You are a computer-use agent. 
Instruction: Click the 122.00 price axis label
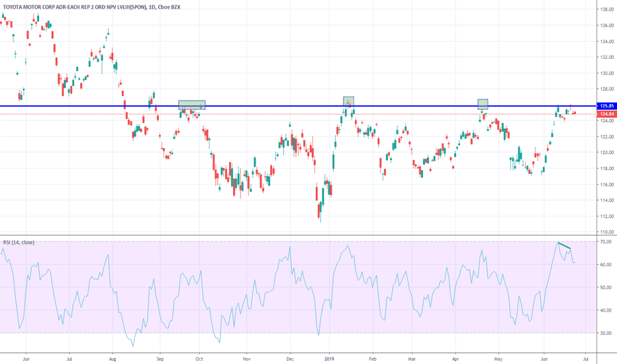607,136
